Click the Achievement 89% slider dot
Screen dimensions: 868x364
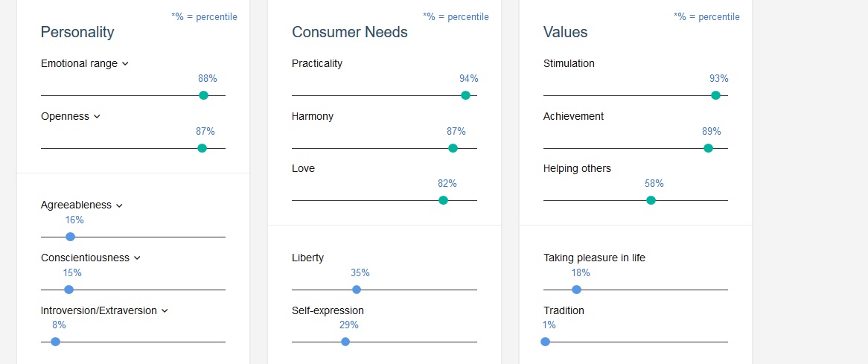(x=708, y=148)
